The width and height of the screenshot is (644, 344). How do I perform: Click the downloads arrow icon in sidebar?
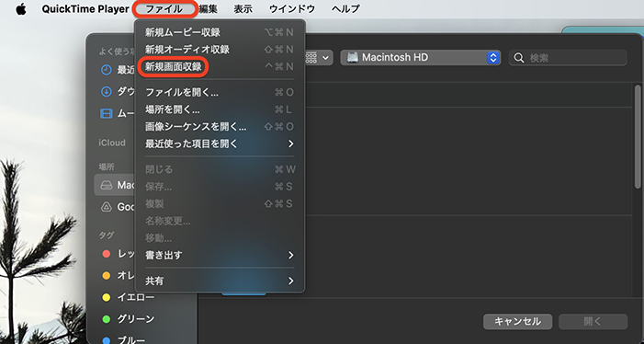(107, 91)
